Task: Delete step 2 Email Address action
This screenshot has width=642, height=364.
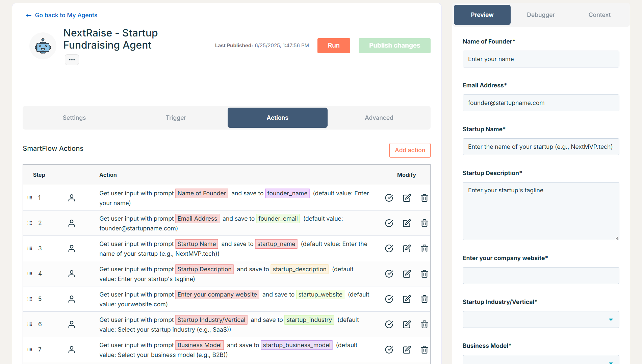Action: click(x=425, y=223)
